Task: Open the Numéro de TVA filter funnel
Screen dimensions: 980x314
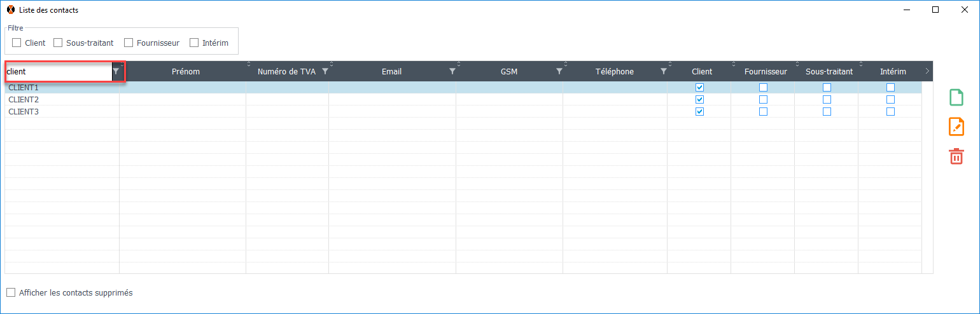Action: (x=325, y=72)
